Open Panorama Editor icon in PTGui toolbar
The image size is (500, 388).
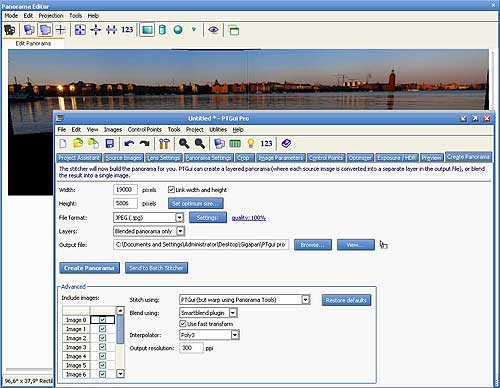[219, 144]
